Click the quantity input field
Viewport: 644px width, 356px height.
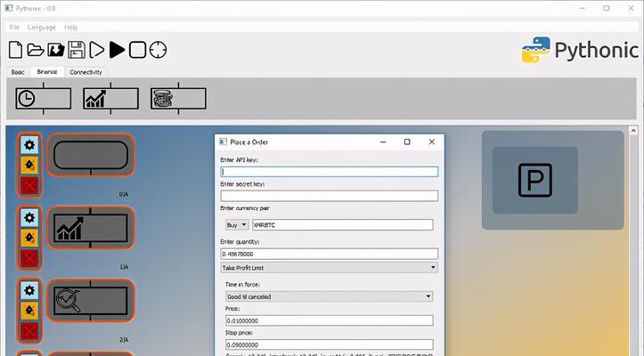pos(329,254)
